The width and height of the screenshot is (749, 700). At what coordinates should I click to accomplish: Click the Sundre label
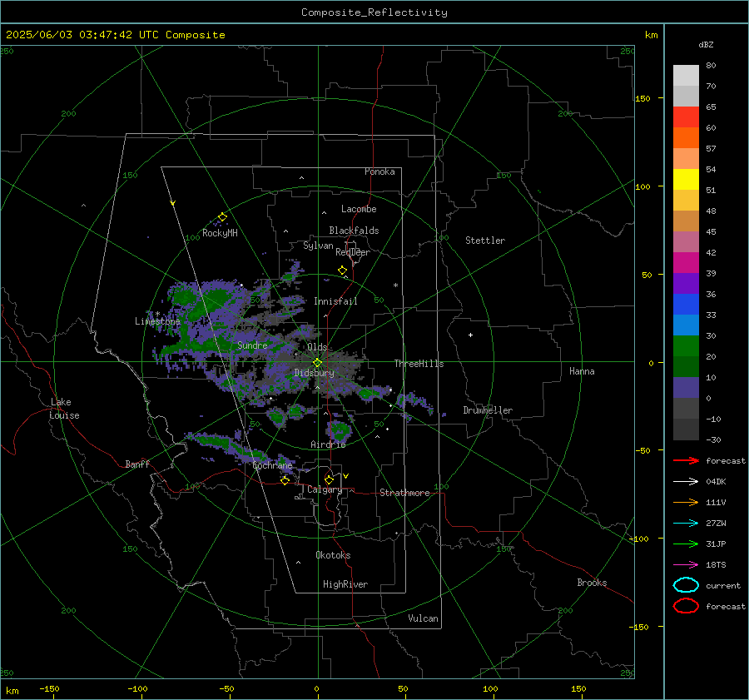pos(252,345)
